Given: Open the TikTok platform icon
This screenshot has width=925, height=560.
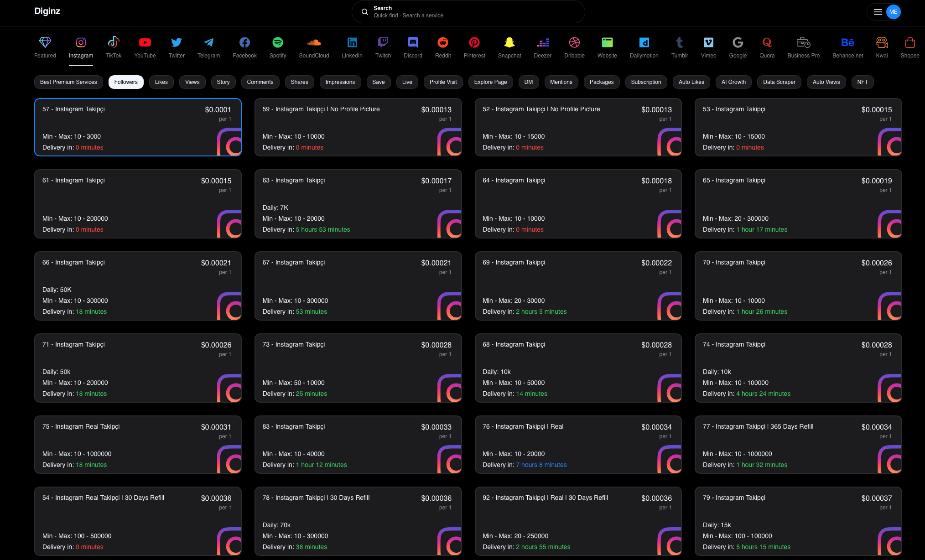Looking at the screenshot, I should 114,43.
